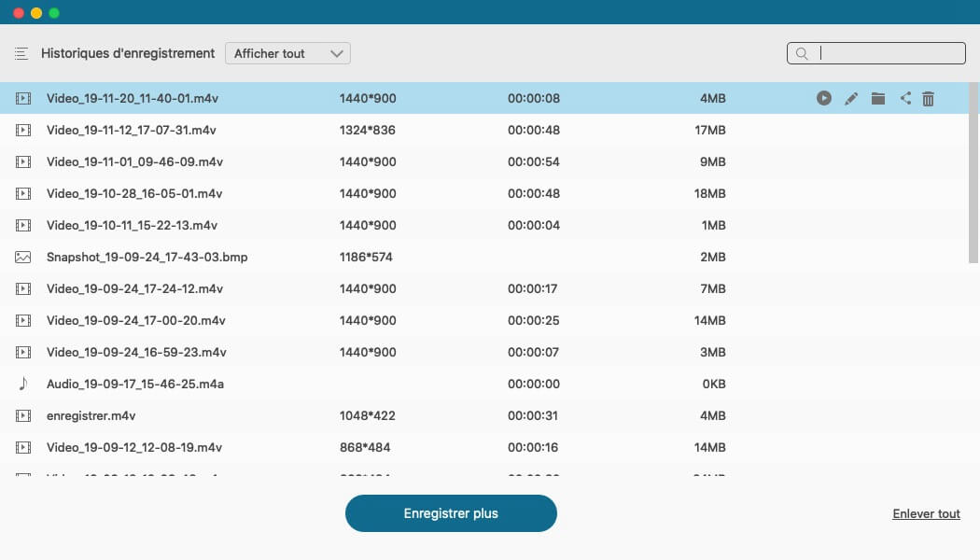The height and width of the screenshot is (560, 980).
Task: Select file enregistrer.m4v
Action: pyautogui.click(x=91, y=415)
